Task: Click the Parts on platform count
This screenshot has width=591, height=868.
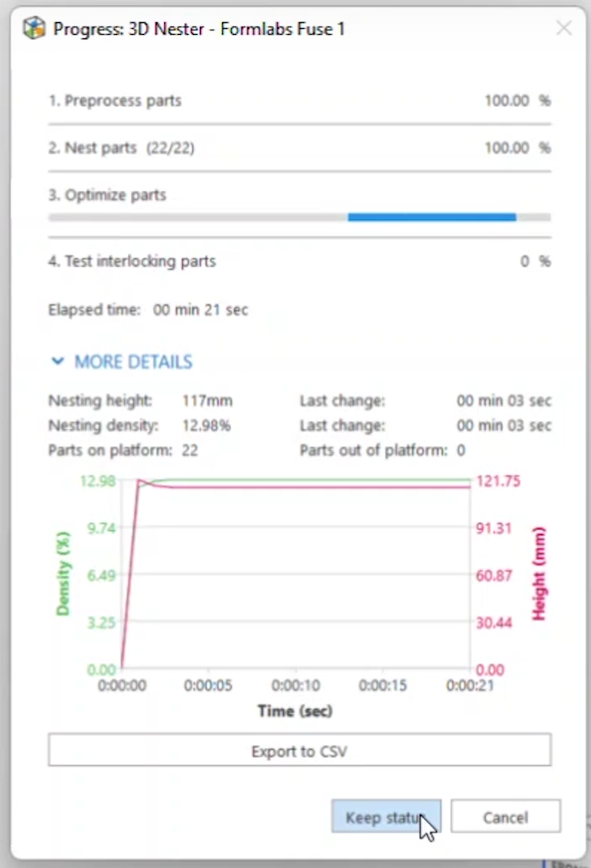Action: coord(190,450)
